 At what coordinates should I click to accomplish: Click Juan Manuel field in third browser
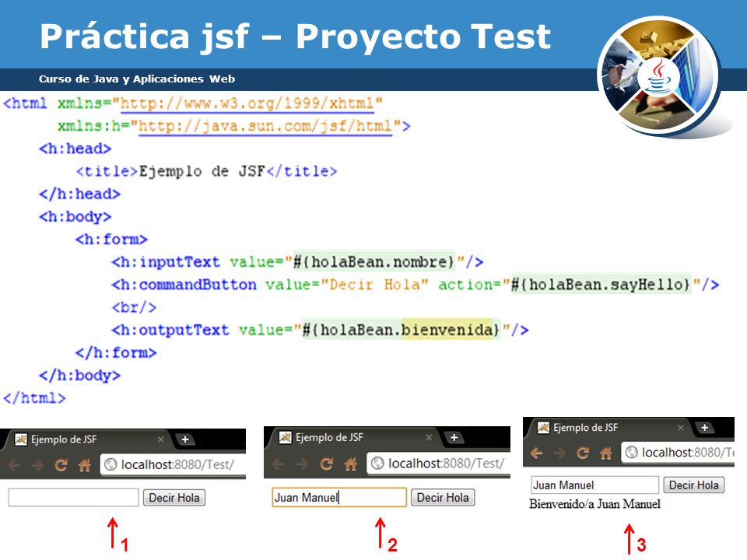[x=595, y=485]
